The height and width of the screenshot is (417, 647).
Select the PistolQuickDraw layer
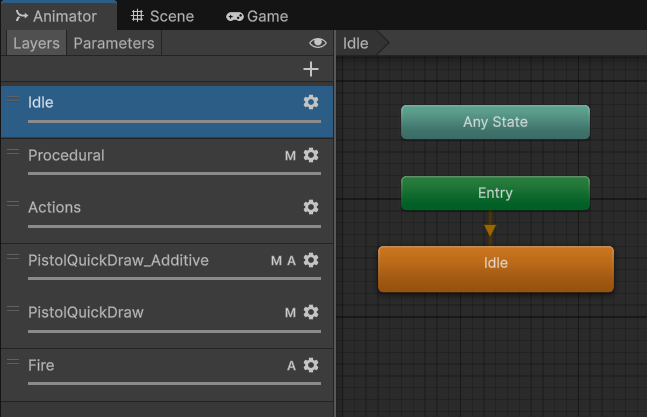[x=167, y=322]
